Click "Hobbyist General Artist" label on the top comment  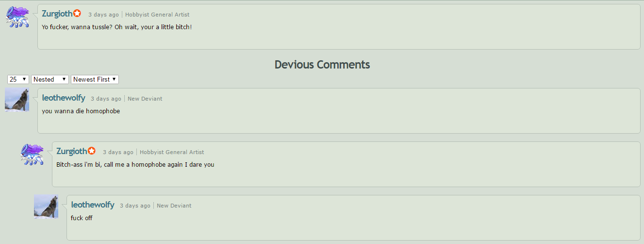[157, 15]
